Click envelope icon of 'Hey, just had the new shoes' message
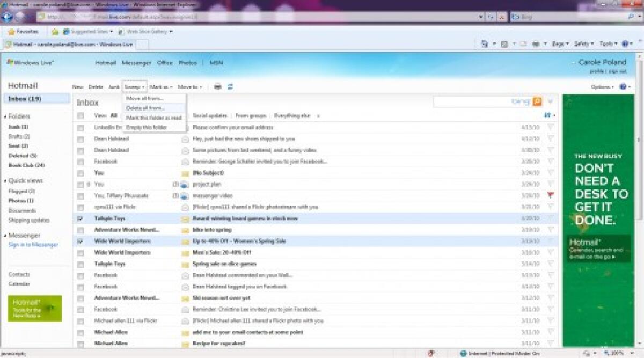The image size is (644, 358). [186, 139]
